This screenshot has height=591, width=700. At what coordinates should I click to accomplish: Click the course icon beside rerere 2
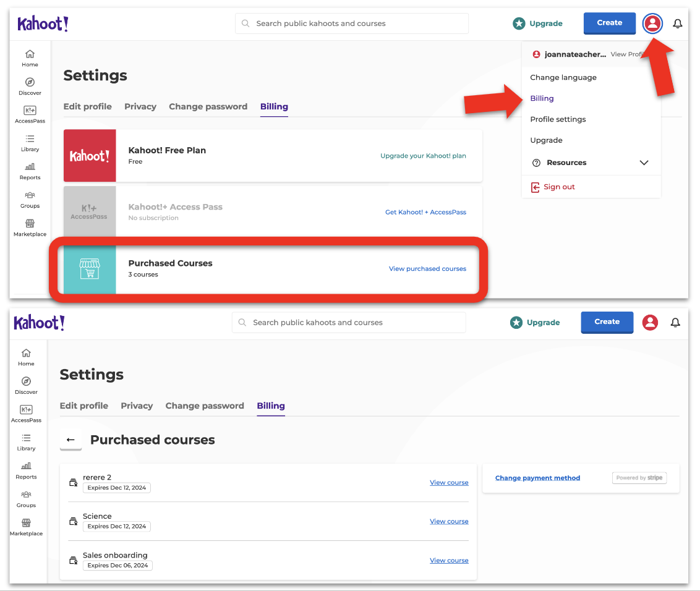click(x=73, y=483)
